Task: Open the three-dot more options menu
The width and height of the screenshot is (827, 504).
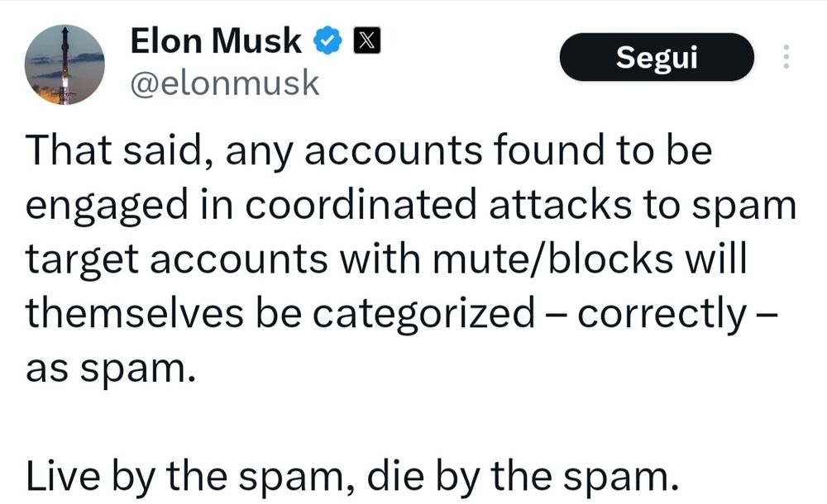Action: click(786, 56)
